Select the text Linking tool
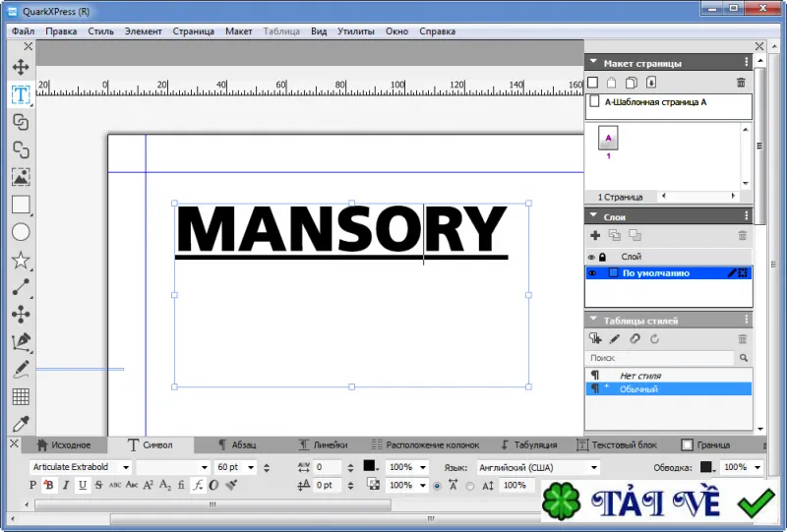787x532 pixels. pyautogui.click(x=21, y=122)
